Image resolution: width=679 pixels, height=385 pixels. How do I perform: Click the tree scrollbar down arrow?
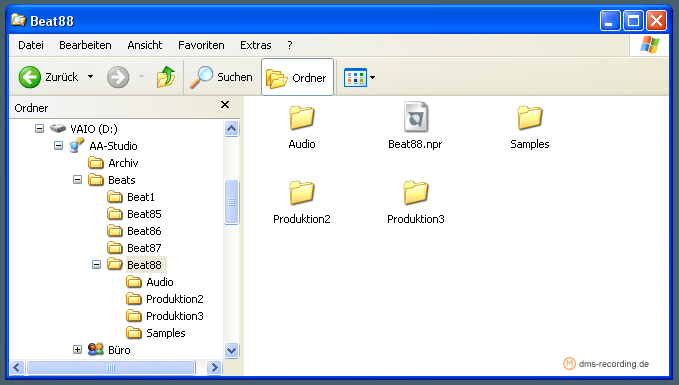click(232, 350)
